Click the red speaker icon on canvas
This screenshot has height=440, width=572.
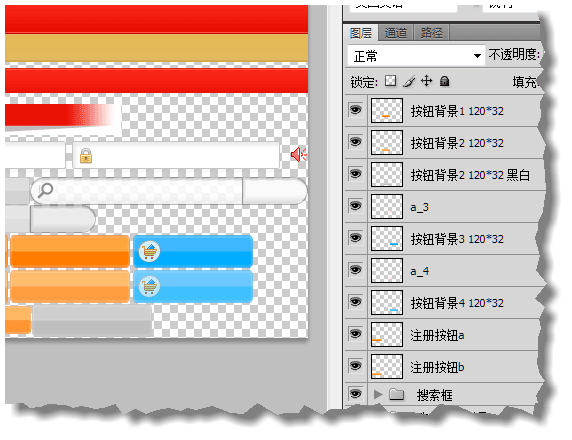[x=298, y=154]
